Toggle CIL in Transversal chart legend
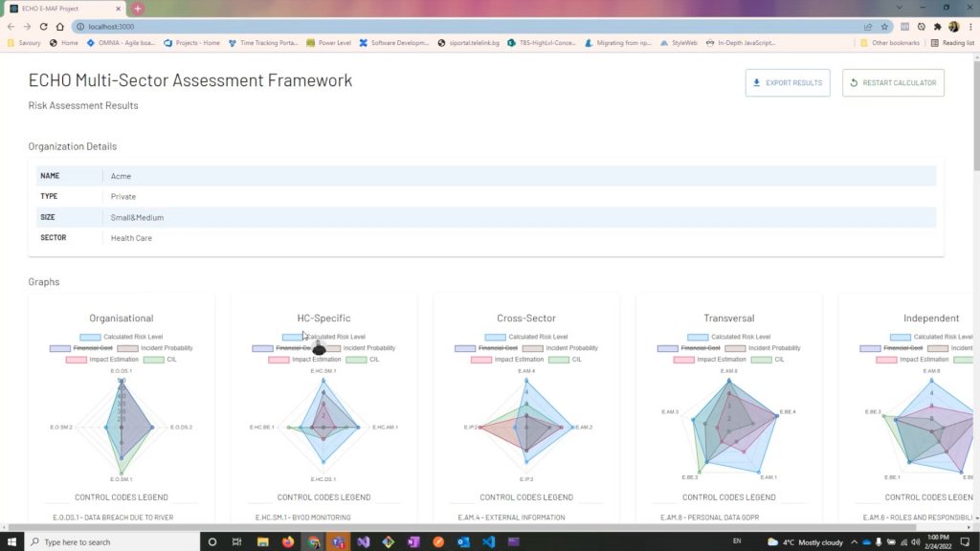980x551 pixels. coord(768,360)
